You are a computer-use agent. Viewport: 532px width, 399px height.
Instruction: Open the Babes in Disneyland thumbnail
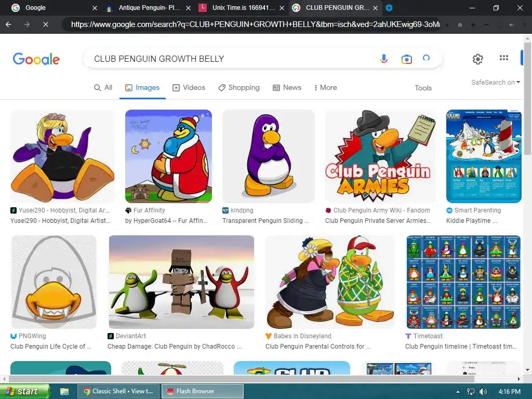pyautogui.click(x=330, y=282)
